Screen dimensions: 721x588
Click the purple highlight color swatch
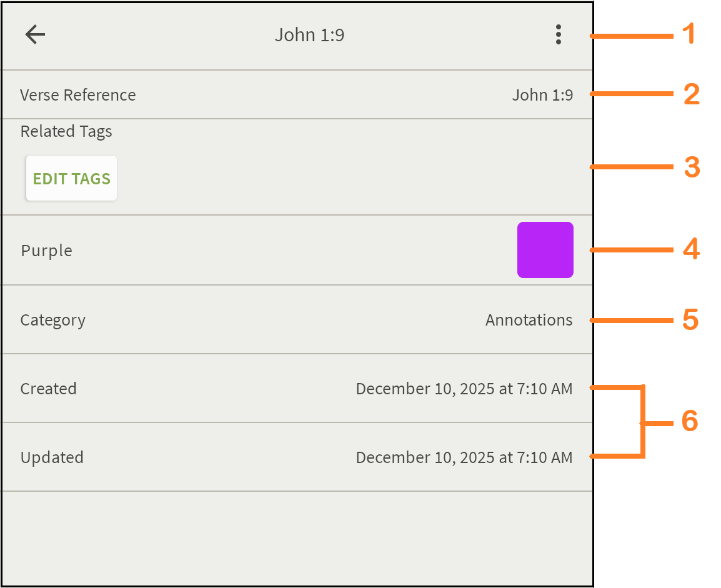545,250
